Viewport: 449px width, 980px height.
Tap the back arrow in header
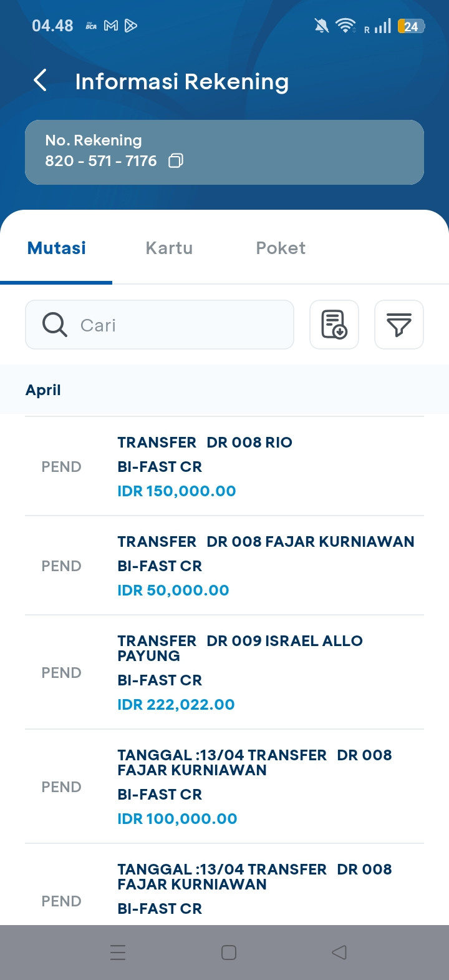(40, 81)
